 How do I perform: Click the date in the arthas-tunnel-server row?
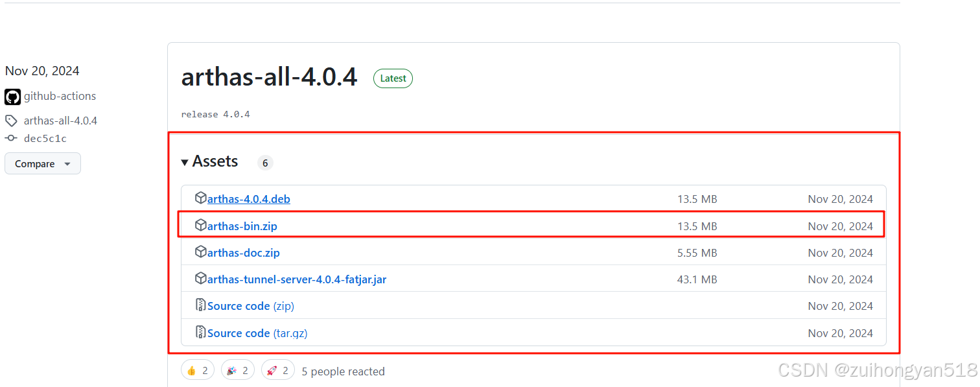(x=841, y=279)
